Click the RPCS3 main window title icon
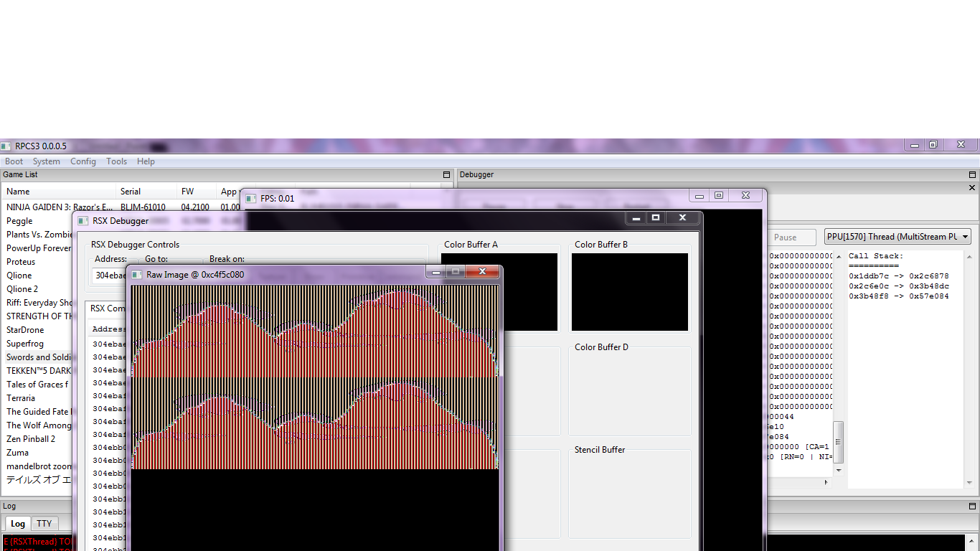The image size is (980, 551). [x=6, y=146]
